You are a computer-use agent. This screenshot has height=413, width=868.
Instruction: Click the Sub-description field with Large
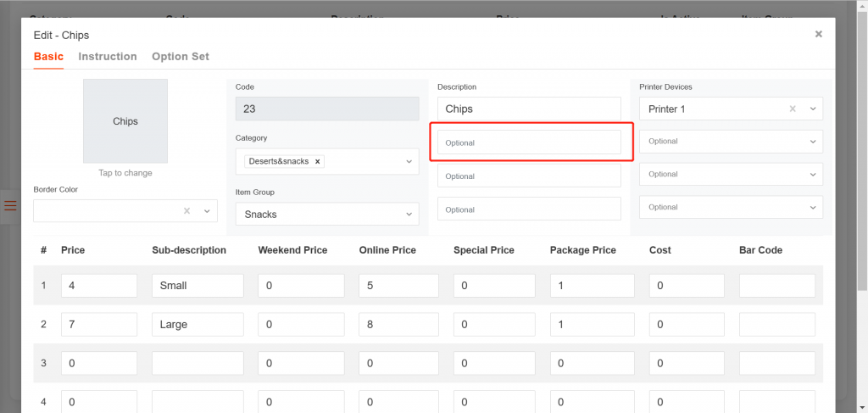pyautogui.click(x=198, y=324)
